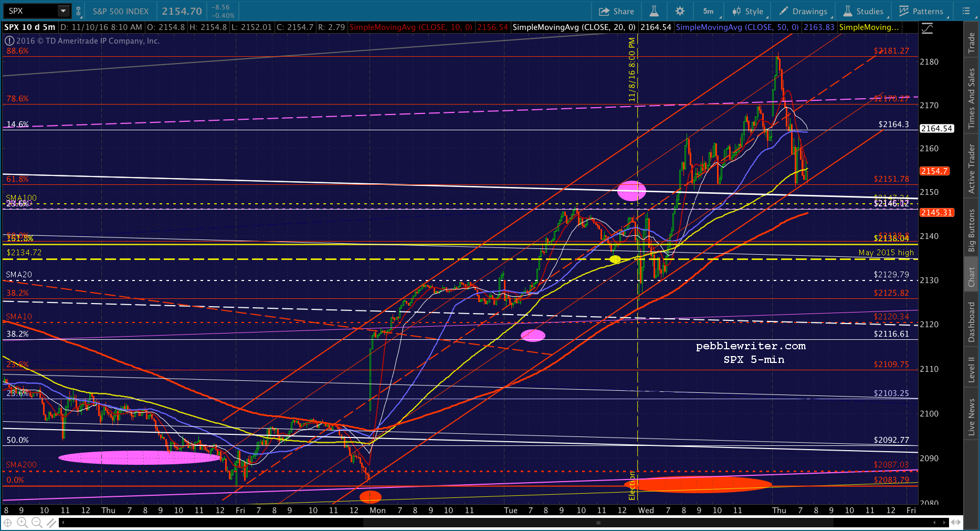Click the copyright info icon on chart
The height and width of the screenshot is (531, 980).
[9, 40]
